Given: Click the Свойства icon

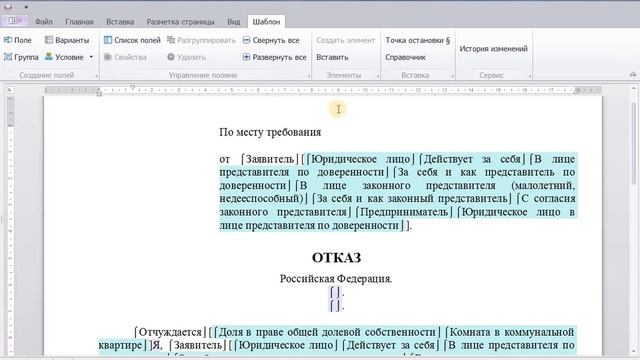Looking at the screenshot, I should [108, 57].
